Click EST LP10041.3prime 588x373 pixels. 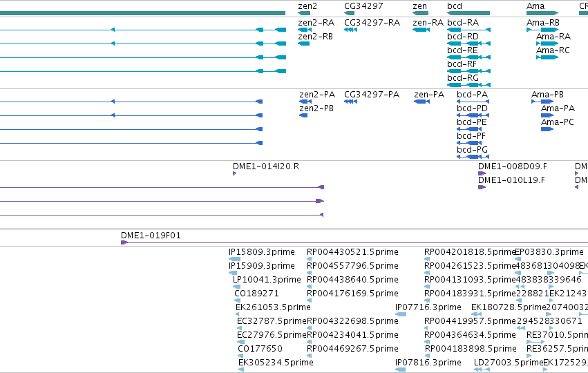pos(267,280)
